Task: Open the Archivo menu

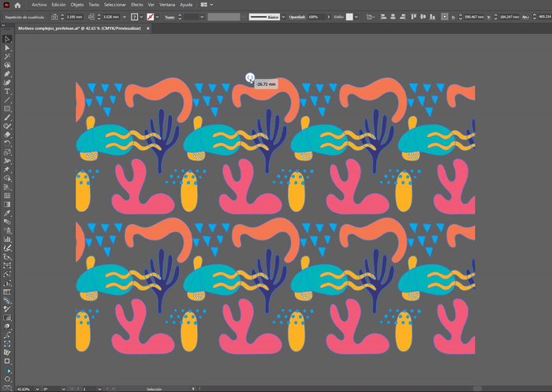Action: [39, 5]
